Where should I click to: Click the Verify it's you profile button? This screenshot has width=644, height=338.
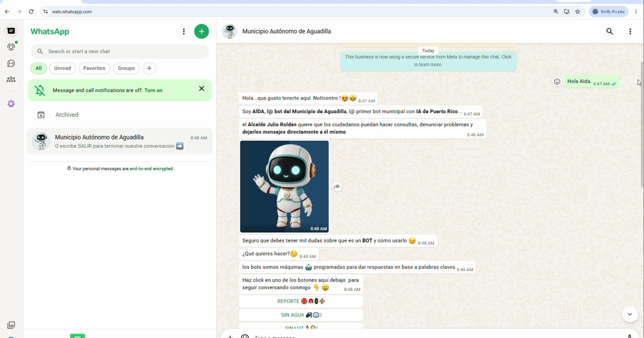pyautogui.click(x=609, y=11)
